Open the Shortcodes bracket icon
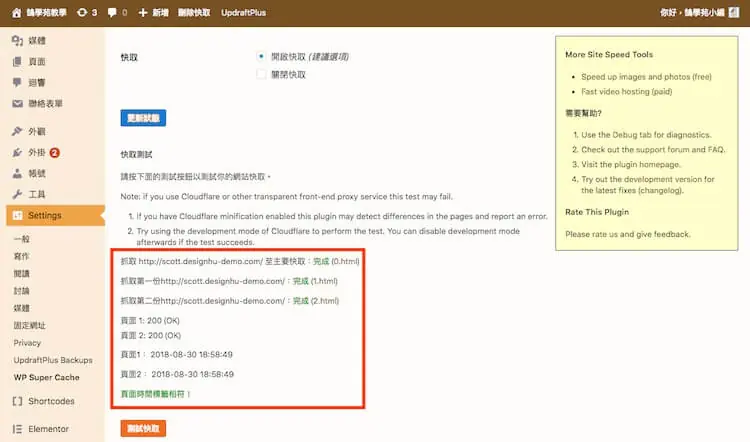Image resolution: width=750 pixels, height=442 pixels. tap(17, 401)
